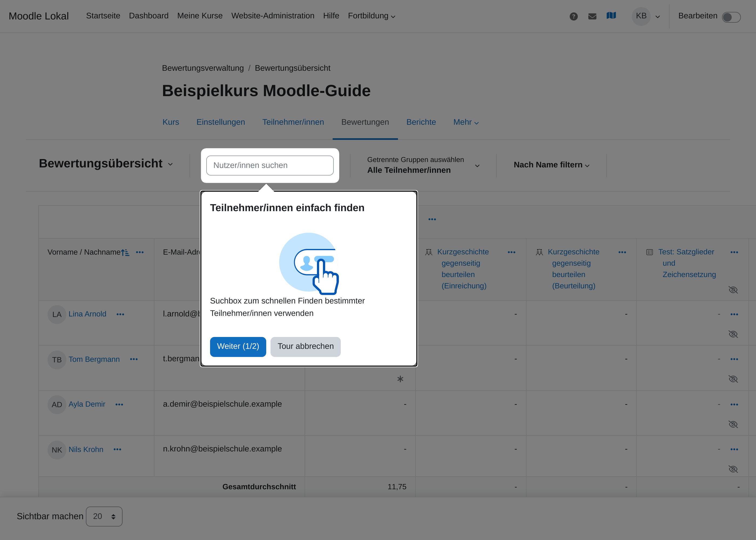The image size is (756, 540).
Task: Open Test grade cell menu in Ayla Demir row
Action: tap(734, 404)
